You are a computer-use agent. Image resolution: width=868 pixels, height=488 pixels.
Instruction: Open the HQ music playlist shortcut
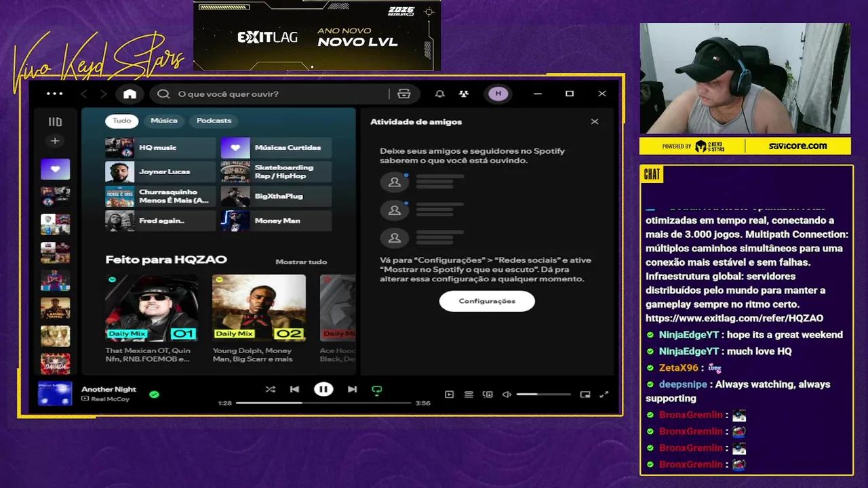pyautogui.click(x=160, y=148)
